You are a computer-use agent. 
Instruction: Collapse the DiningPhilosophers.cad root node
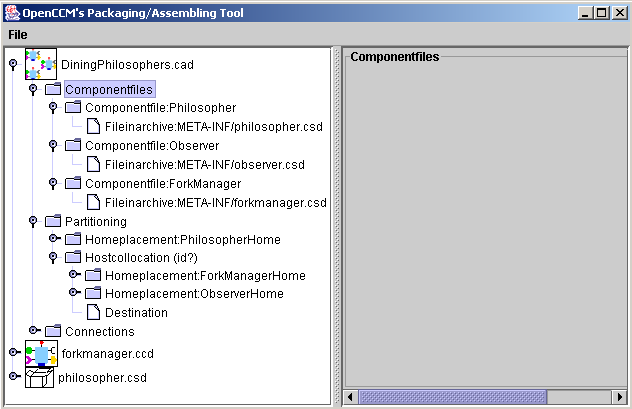pos(13,64)
